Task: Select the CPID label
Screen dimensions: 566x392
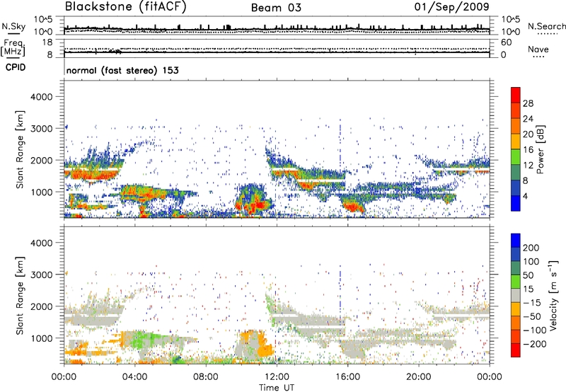Action: pos(16,67)
